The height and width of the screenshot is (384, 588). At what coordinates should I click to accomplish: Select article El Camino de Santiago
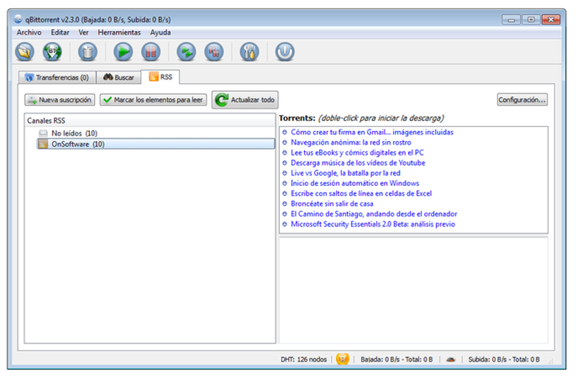click(x=374, y=214)
